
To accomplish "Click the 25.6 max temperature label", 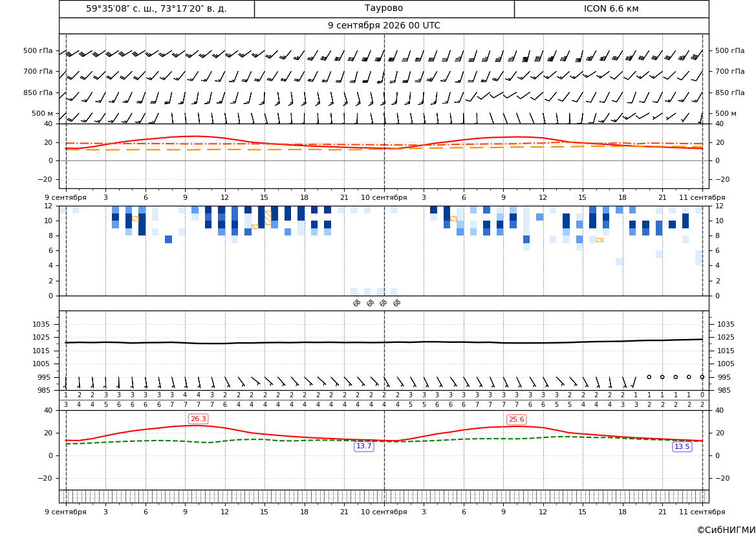I will [x=516, y=419].
